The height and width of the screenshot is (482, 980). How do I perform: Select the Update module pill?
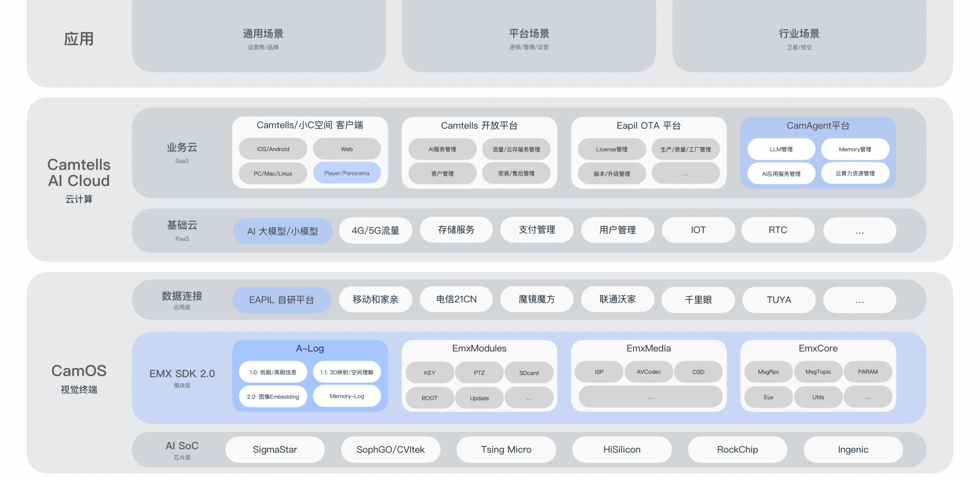(x=479, y=398)
